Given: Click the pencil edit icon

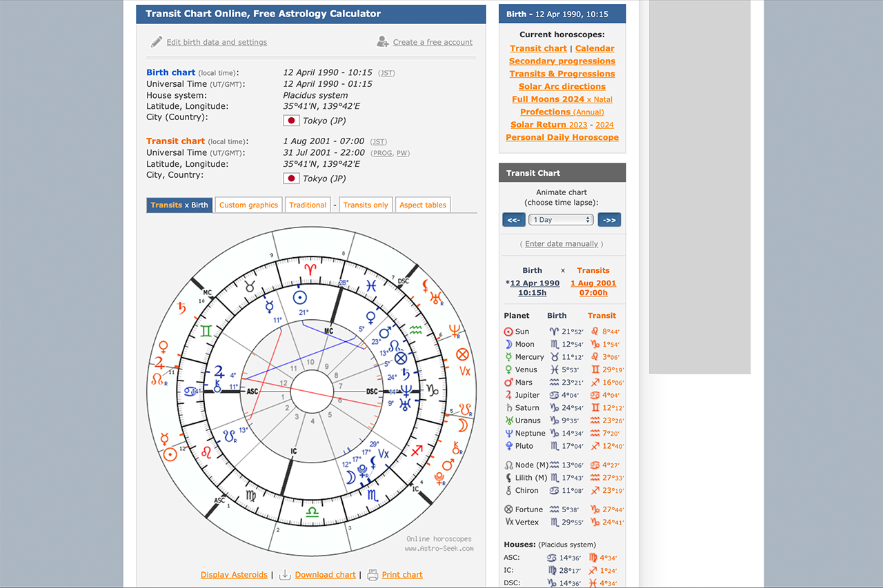Looking at the screenshot, I should 157,42.
